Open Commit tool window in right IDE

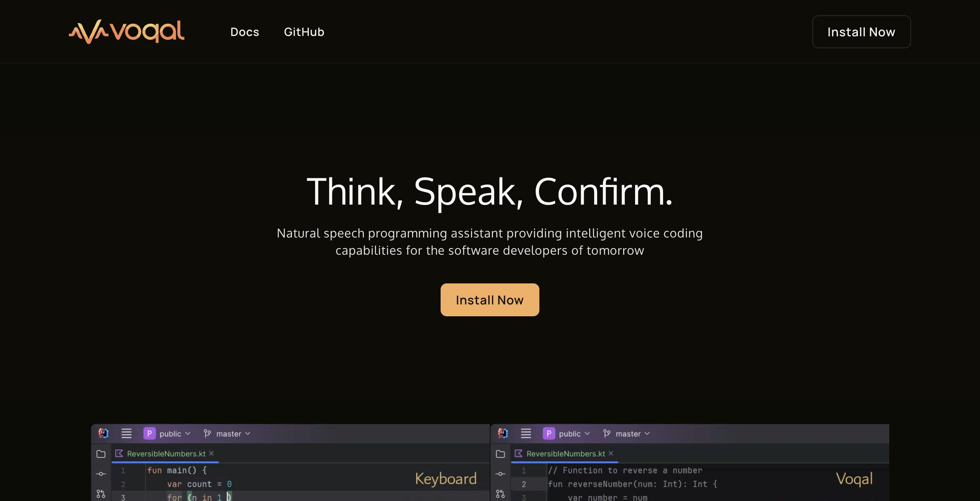(x=500, y=474)
